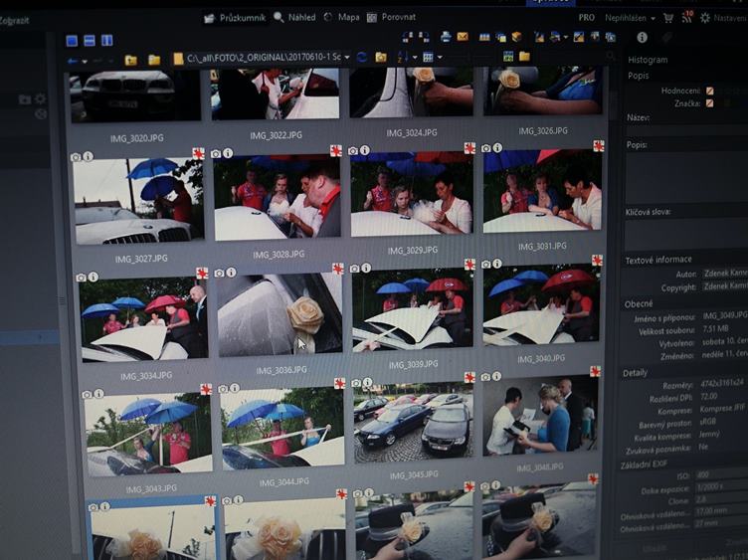748x560 pixels.
Task: Click the IMG_3022.JPG file name
Action: (x=276, y=135)
